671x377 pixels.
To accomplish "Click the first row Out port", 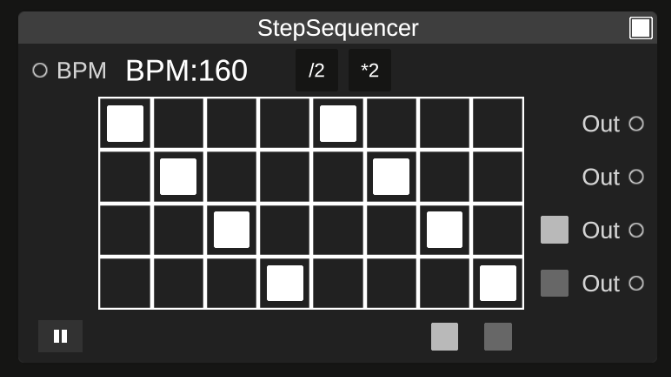I will pos(636,124).
